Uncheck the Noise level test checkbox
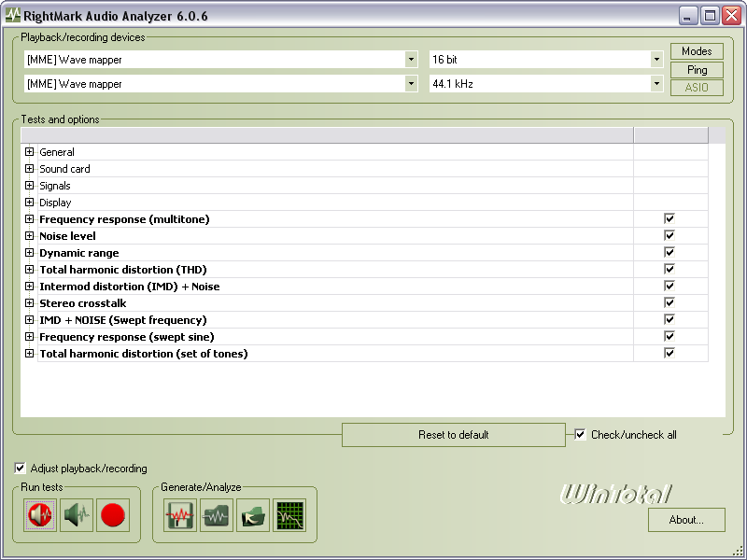Image resolution: width=747 pixels, height=560 pixels. pos(669,235)
